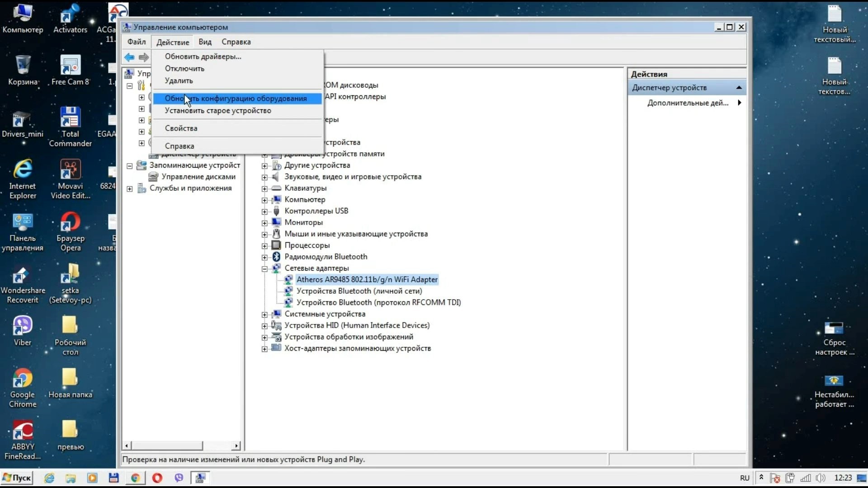Open Дополнительные действия in Actions pane

[x=688, y=103]
